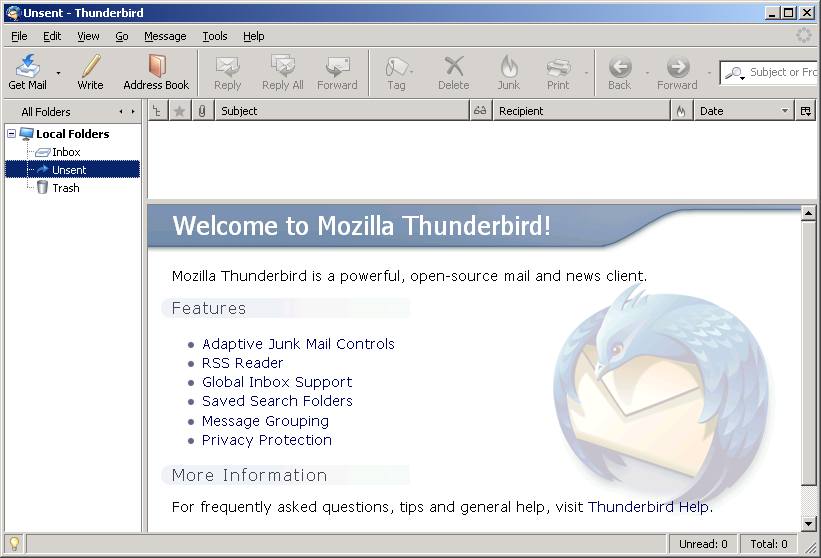
Task: Toggle the thread column header
Action: 157,111
